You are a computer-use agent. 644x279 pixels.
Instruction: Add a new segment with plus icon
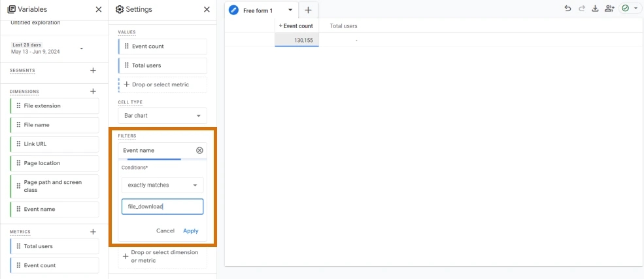[x=93, y=70]
